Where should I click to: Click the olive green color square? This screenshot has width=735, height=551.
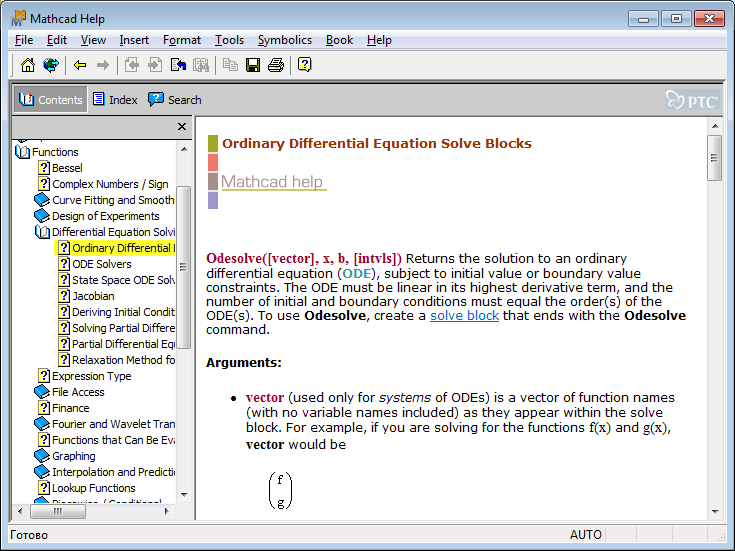(x=213, y=143)
